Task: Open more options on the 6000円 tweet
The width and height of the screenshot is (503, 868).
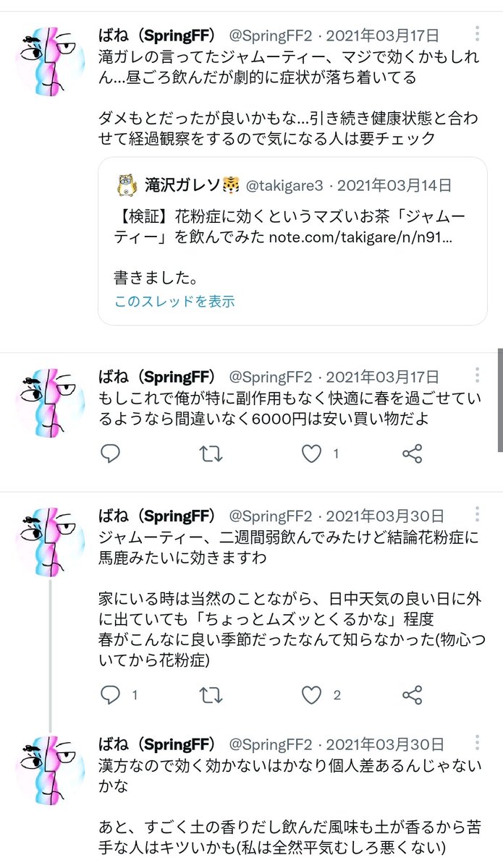Action: [x=477, y=375]
